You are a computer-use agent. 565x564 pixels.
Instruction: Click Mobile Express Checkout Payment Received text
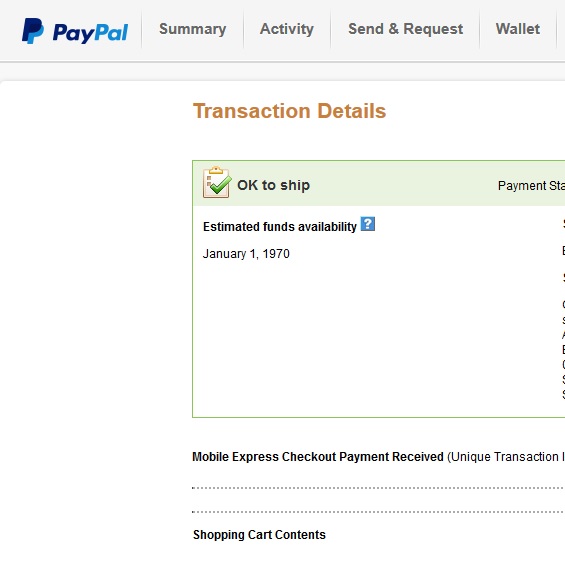click(x=318, y=457)
